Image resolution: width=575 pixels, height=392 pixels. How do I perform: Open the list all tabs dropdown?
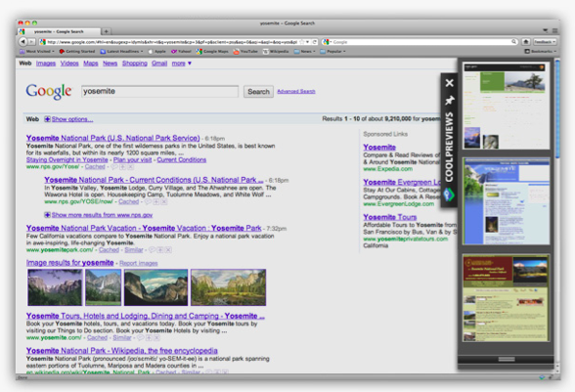(546, 31)
